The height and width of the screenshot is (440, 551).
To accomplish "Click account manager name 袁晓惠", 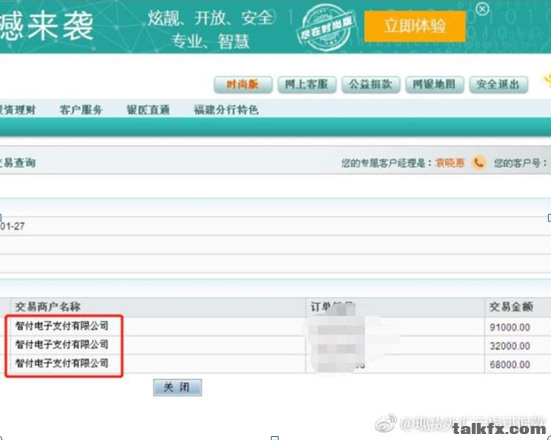I will coord(450,163).
